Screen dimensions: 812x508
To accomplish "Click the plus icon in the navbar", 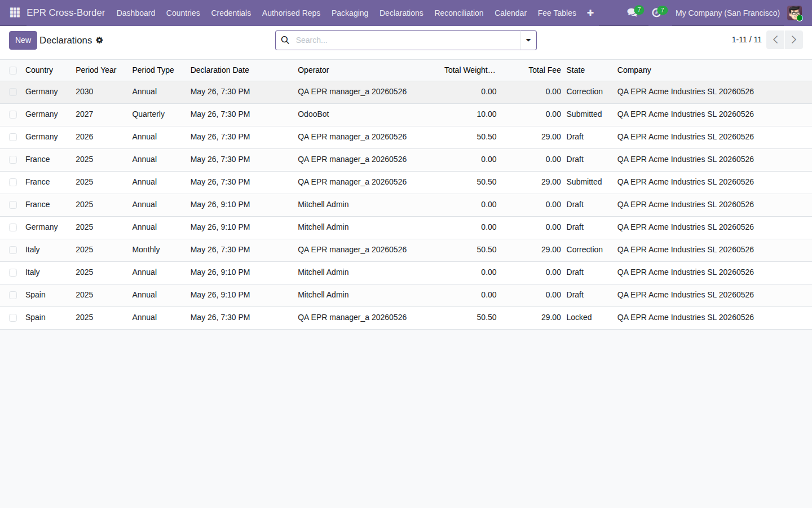I will click(590, 13).
